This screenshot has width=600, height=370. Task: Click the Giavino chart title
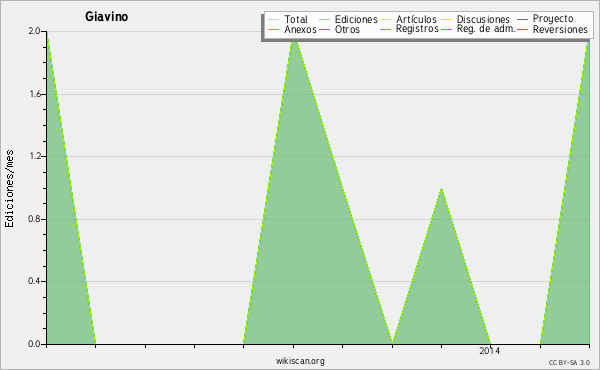(106, 16)
